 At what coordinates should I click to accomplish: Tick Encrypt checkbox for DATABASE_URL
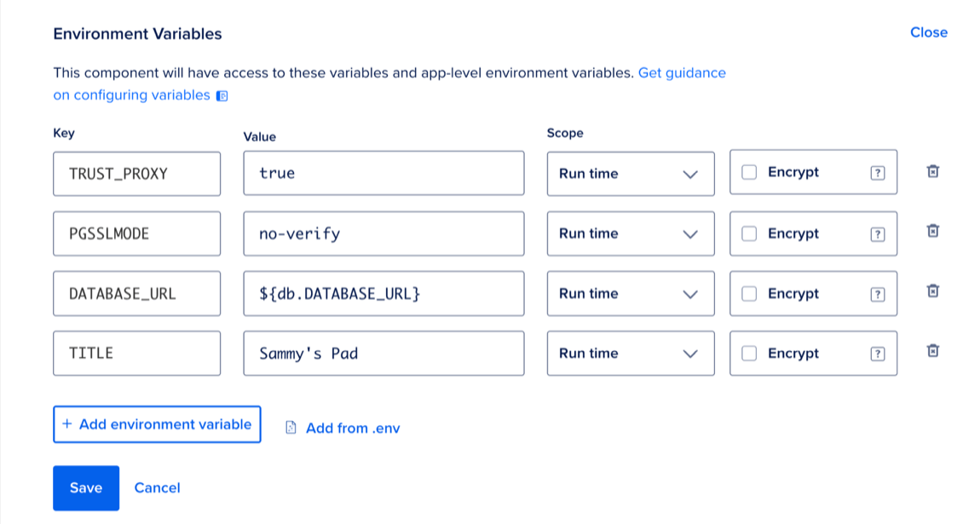(x=749, y=294)
